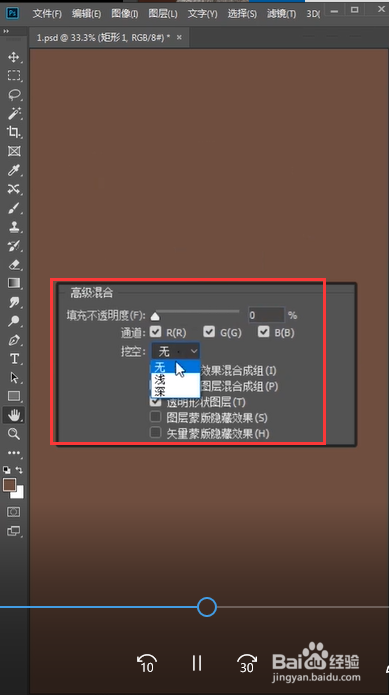Open the 选择(S) menu
Viewport: 389px width, 695px height.
point(242,14)
